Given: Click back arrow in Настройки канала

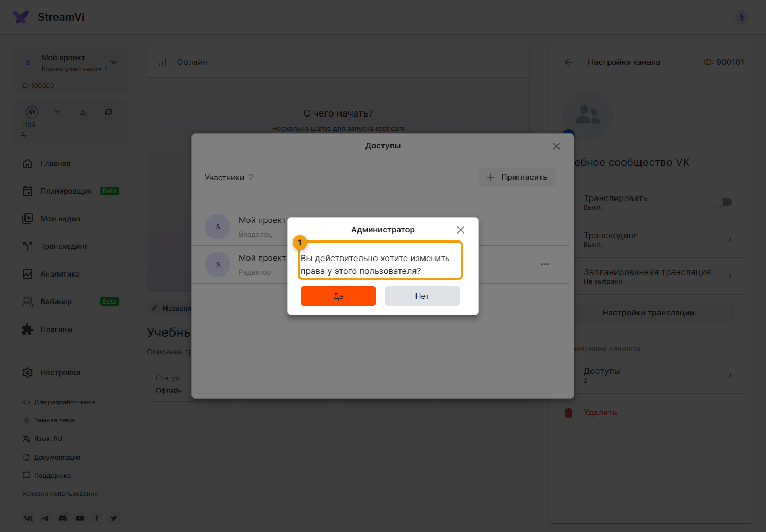Looking at the screenshot, I should pyautogui.click(x=569, y=62).
